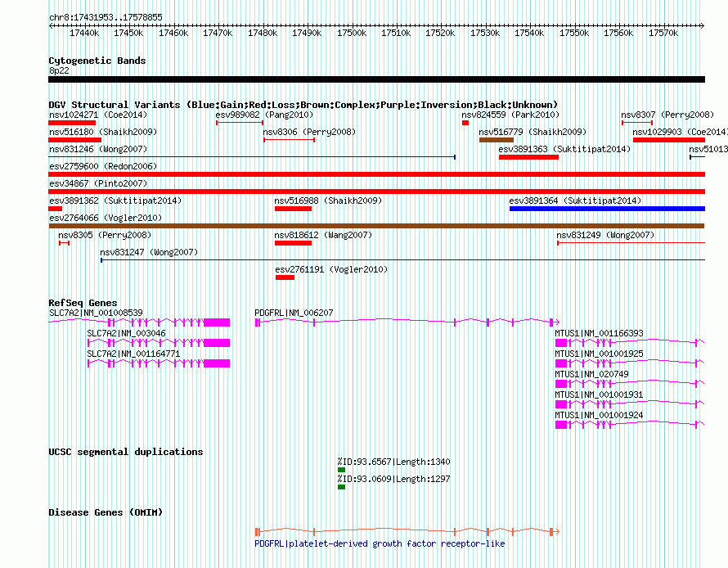Click the nsv8305 (Perry2008) small variant marker

click(64, 243)
